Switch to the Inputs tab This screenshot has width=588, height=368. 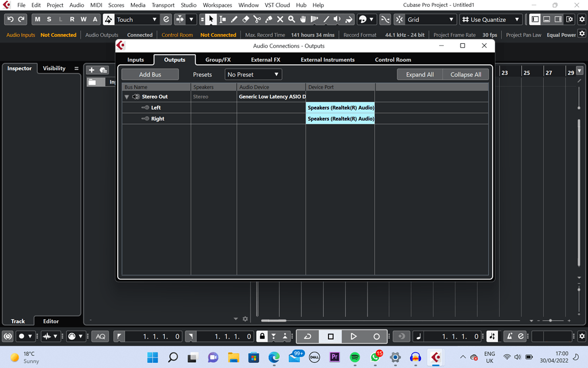click(x=136, y=60)
